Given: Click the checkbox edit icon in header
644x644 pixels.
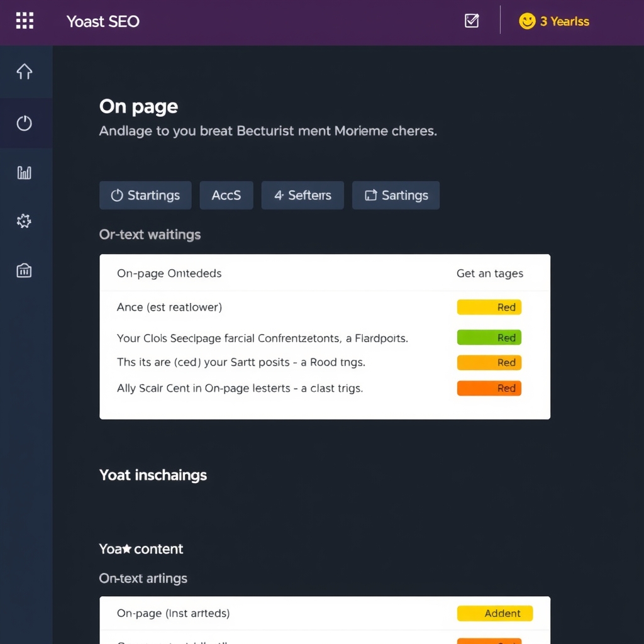Looking at the screenshot, I should [x=472, y=21].
